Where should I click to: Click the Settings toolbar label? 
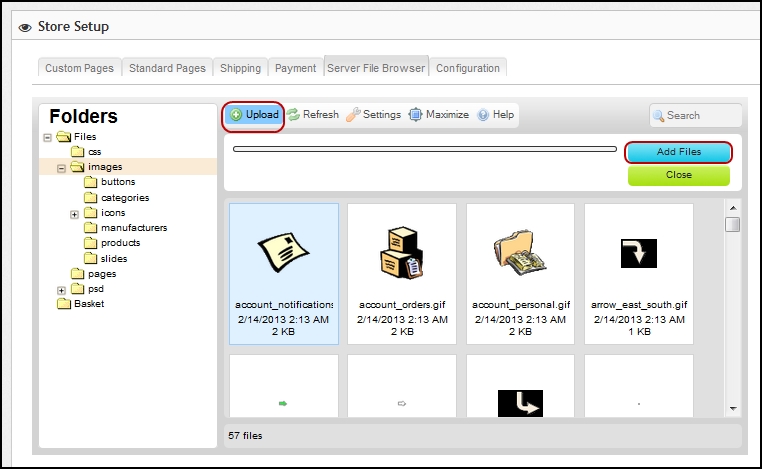point(382,115)
